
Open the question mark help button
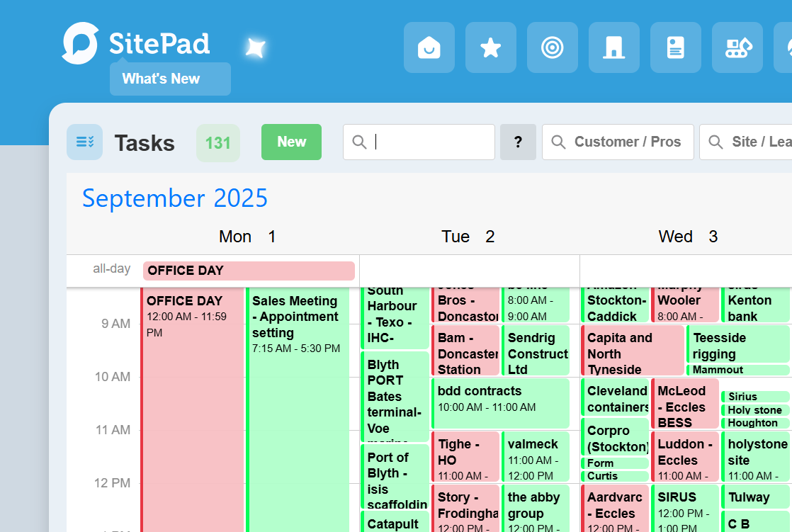(519, 142)
